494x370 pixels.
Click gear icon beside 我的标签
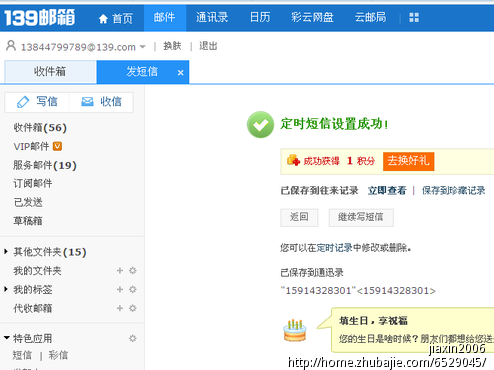[133, 289]
